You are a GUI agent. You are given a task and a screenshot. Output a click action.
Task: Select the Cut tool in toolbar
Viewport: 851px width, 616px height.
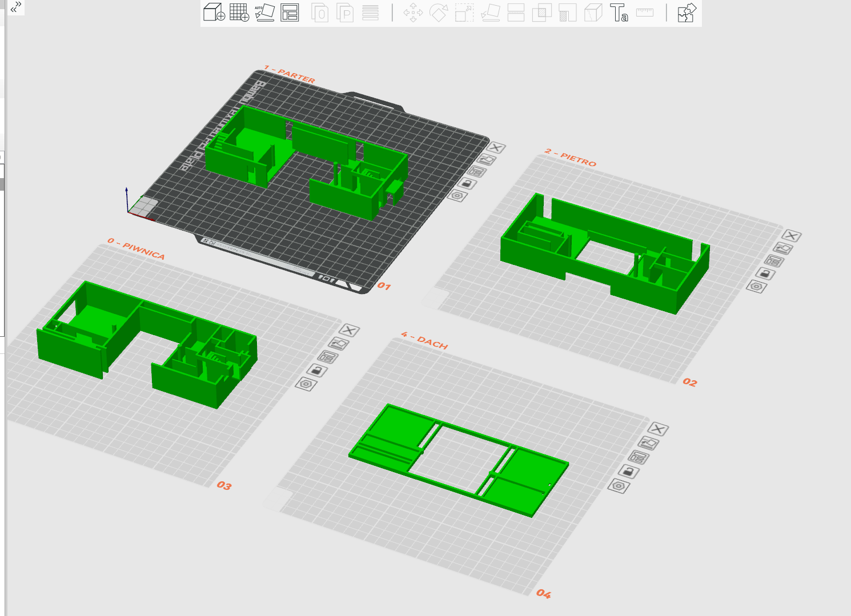click(x=516, y=13)
